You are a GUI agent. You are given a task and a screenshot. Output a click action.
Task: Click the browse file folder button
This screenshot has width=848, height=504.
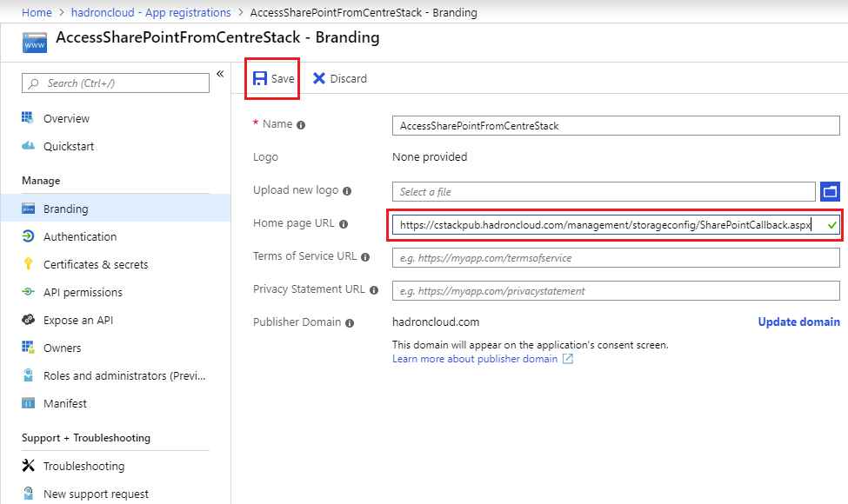point(830,192)
